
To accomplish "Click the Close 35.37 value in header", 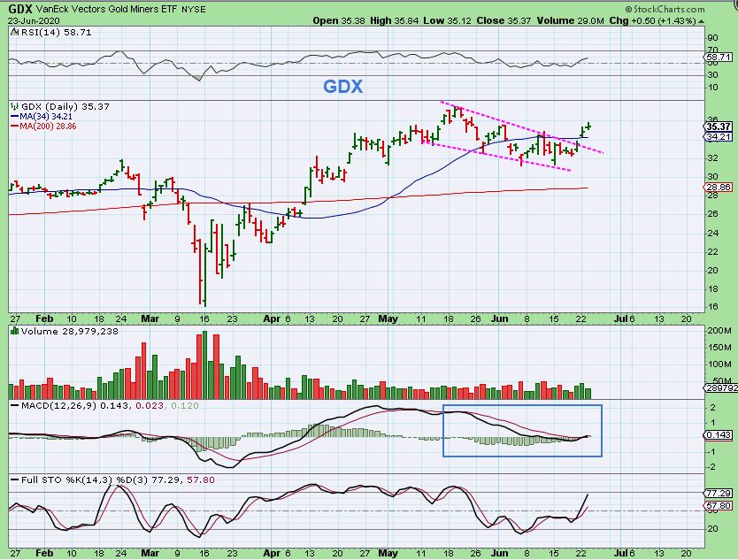I will (504, 20).
